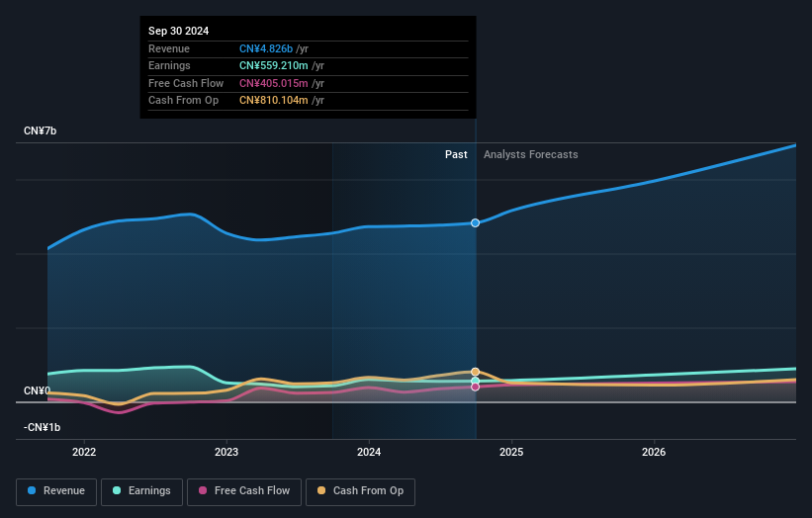Click the 2022 x-axis label

tap(84, 452)
